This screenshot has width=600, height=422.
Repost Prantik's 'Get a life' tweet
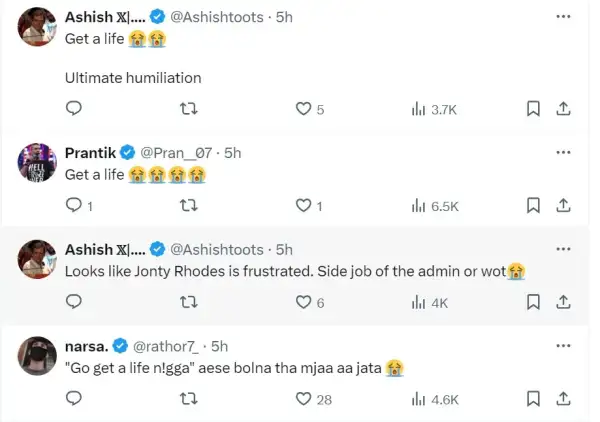click(187, 206)
